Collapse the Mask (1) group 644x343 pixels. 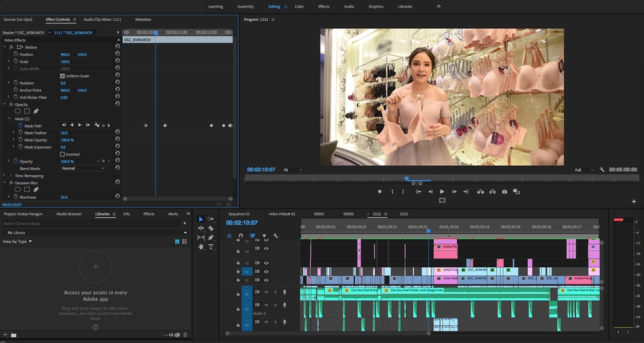tap(10, 118)
